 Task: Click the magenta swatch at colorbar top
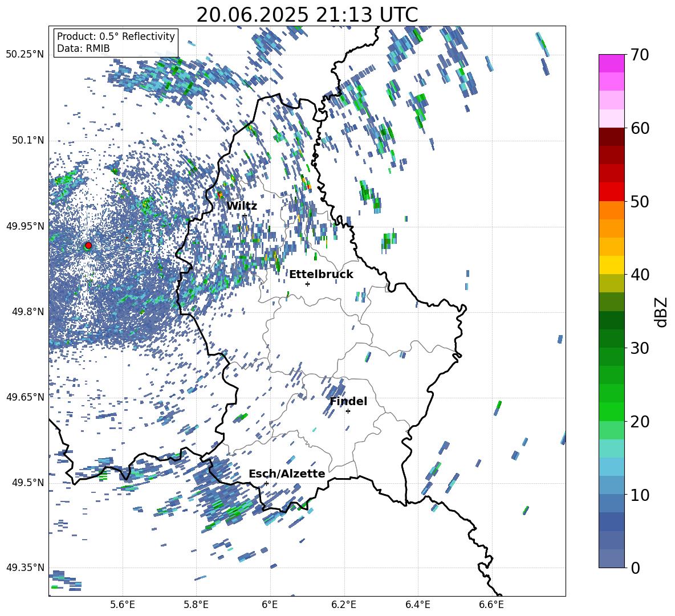[611, 63]
